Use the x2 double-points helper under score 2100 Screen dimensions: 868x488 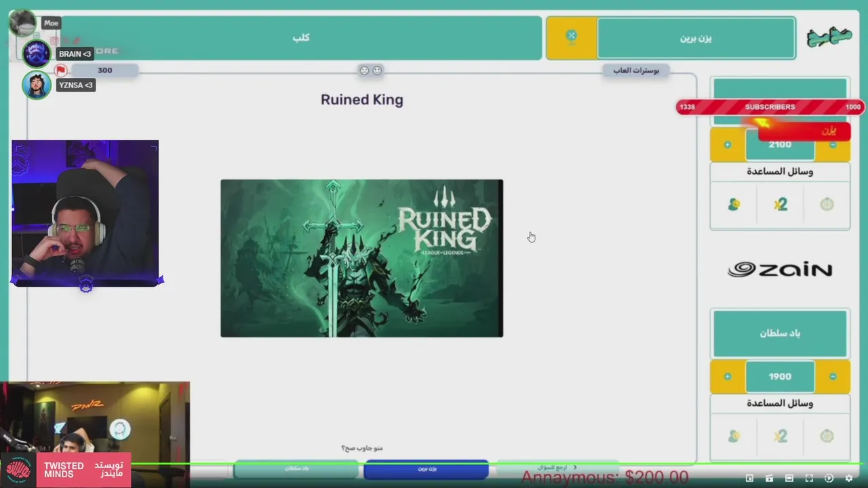click(781, 205)
